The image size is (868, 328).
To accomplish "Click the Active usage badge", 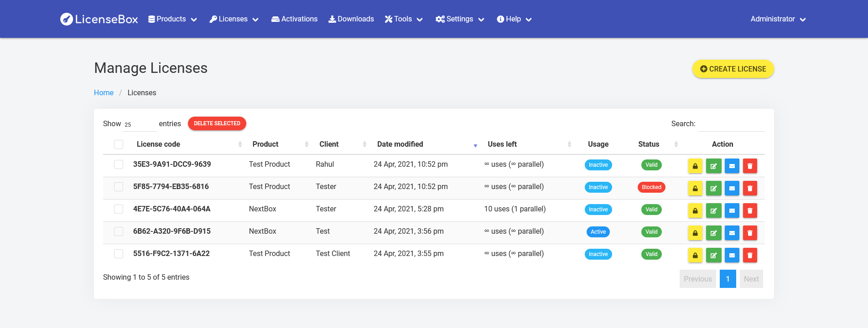I will 598,232.
